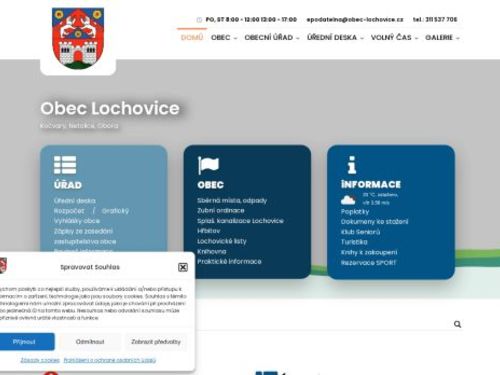
Task: Click the list icon in the Úřad card
Action: tap(65, 165)
